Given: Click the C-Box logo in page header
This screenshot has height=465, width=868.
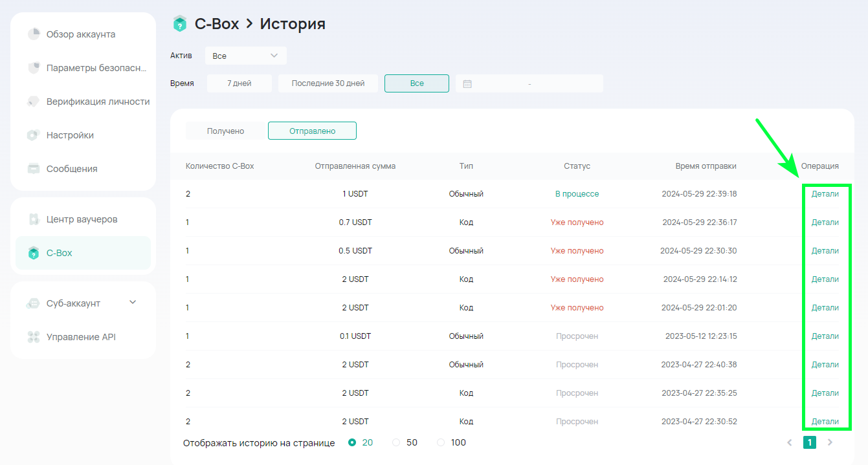Looking at the screenshot, I should [179, 24].
